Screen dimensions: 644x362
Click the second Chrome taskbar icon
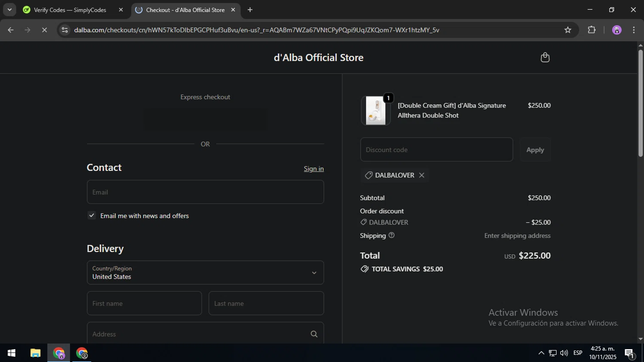pos(82,353)
